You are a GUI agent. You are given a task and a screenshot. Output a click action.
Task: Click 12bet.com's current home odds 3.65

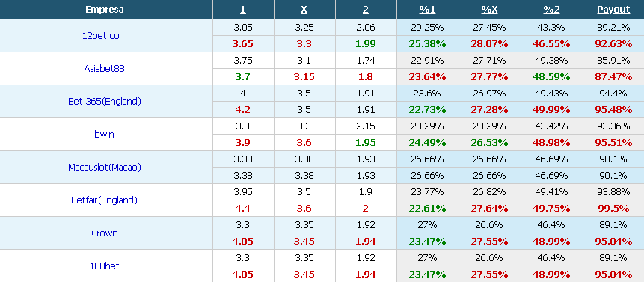tap(243, 44)
